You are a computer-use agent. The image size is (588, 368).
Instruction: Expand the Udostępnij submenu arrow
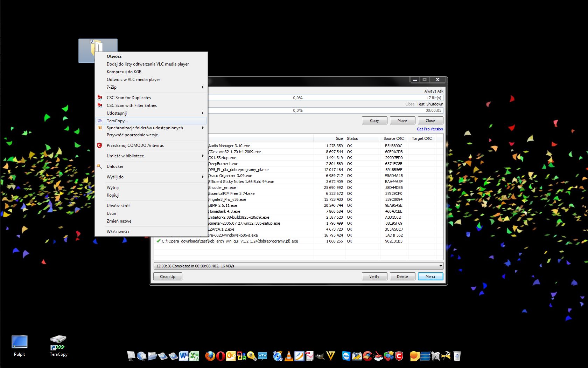tap(203, 113)
